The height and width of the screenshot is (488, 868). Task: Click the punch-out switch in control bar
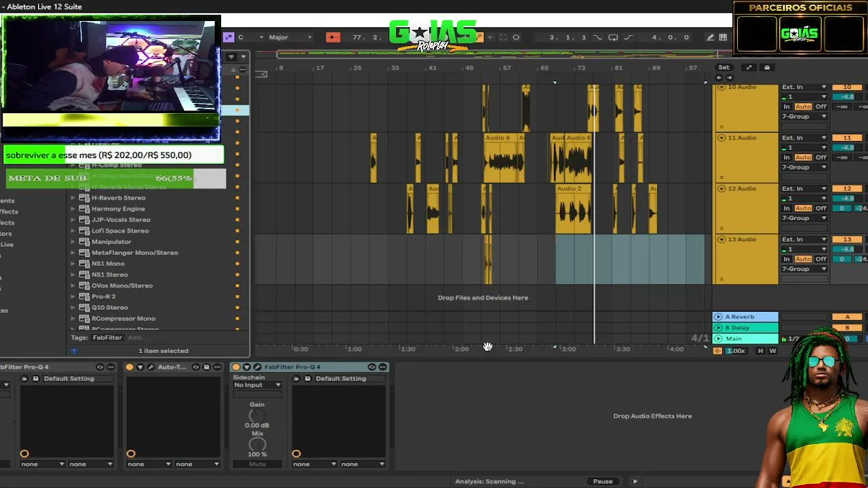click(628, 37)
